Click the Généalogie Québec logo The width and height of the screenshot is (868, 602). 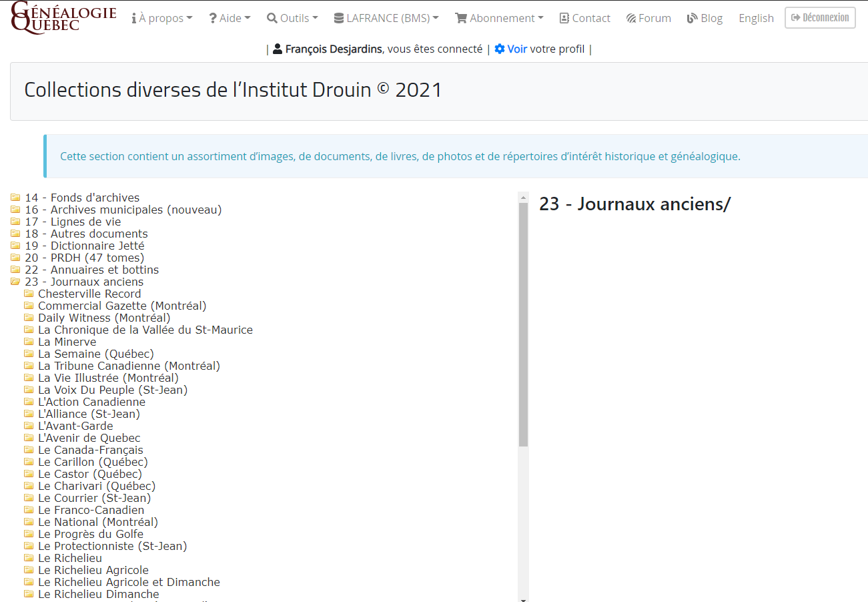point(63,17)
